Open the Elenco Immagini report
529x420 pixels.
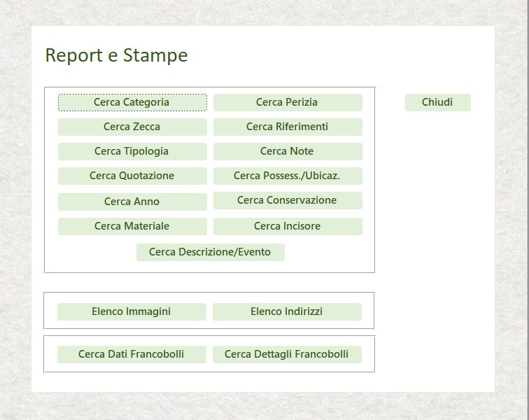(x=132, y=311)
